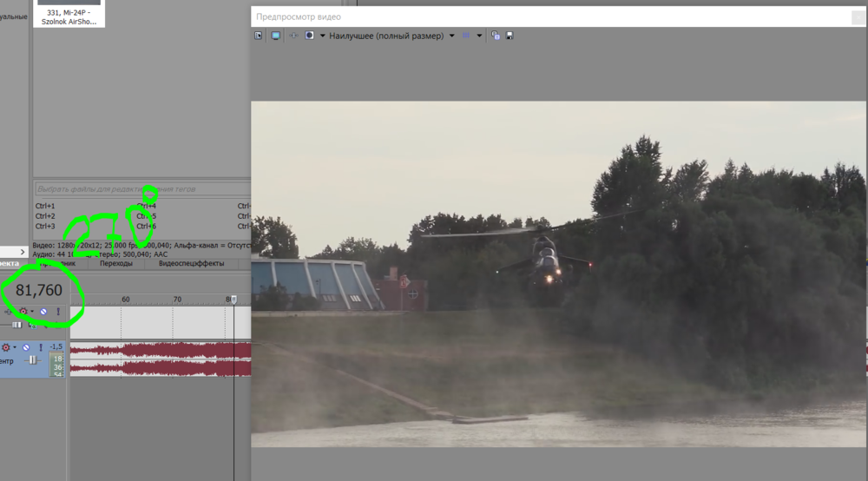Solo the audio track
The height and width of the screenshot is (481, 868).
[41, 347]
